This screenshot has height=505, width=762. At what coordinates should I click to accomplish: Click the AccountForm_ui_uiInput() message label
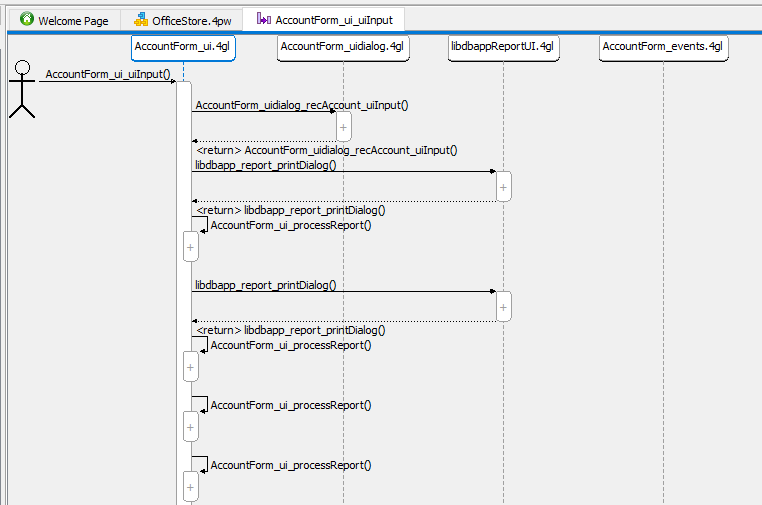pyautogui.click(x=108, y=74)
